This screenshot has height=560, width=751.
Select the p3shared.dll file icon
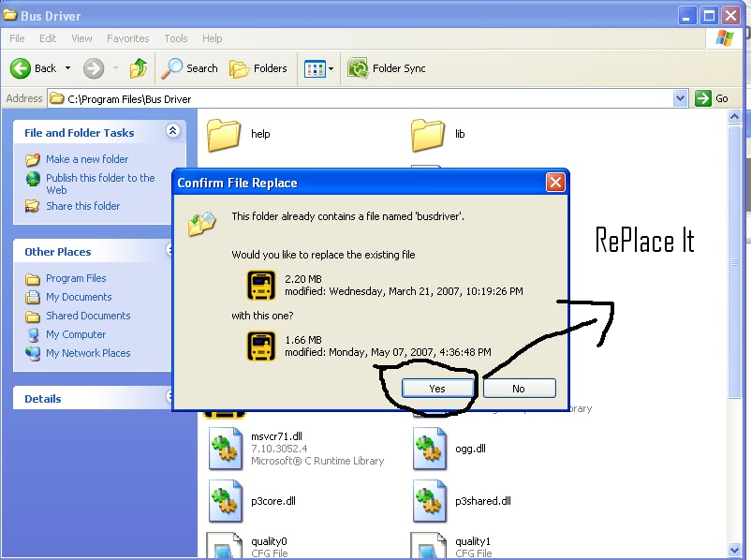(x=430, y=501)
